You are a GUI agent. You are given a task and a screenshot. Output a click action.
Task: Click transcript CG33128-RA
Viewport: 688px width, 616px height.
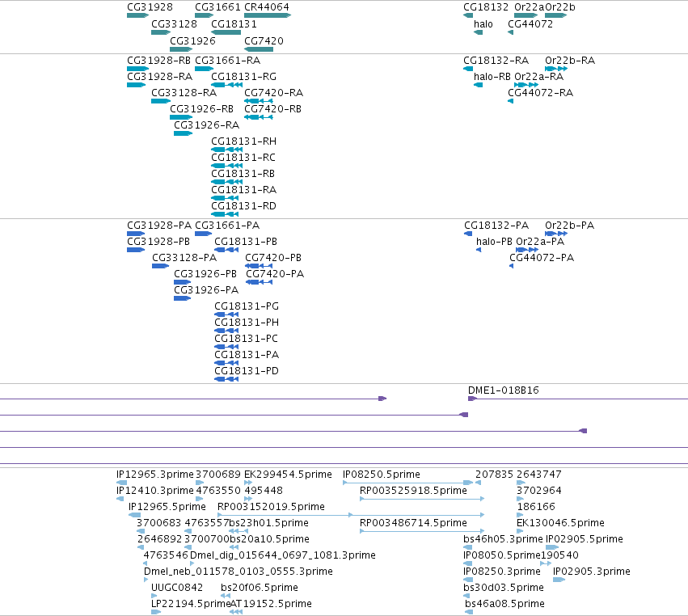[x=184, y=93]
